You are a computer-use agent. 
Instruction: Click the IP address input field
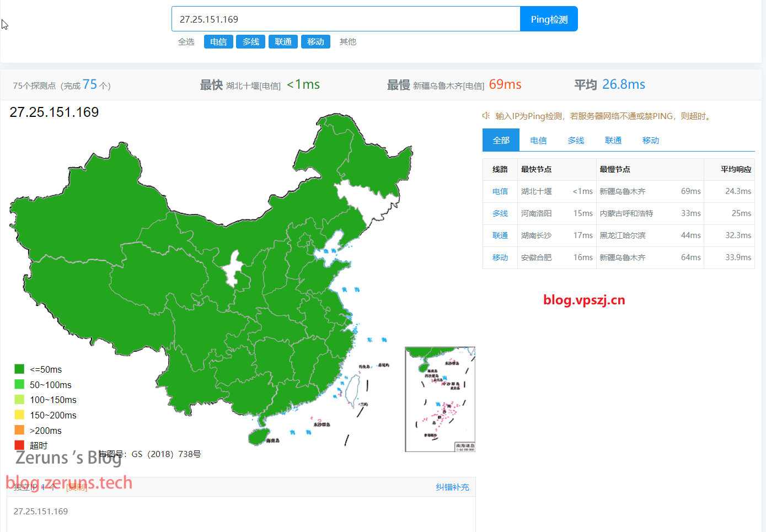346,19
